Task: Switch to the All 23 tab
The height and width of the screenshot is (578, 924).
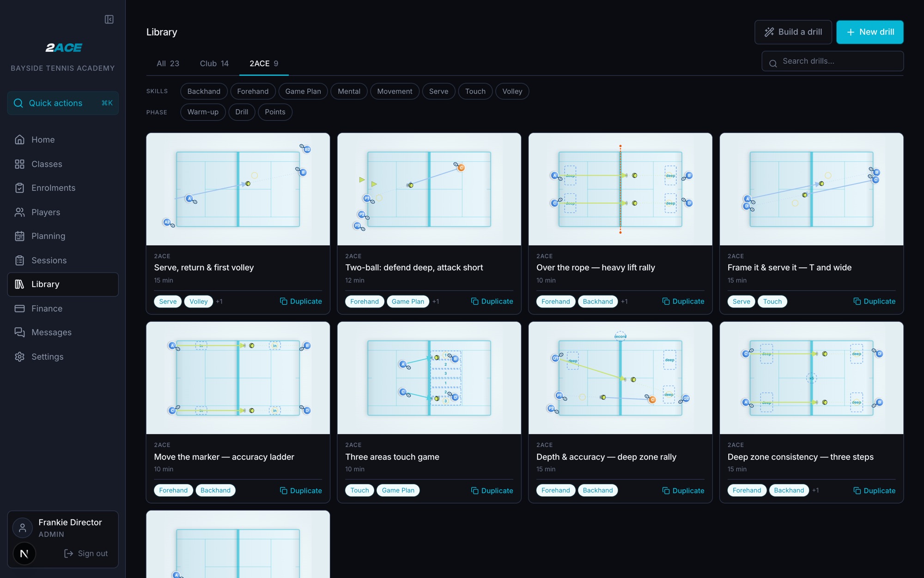Action: tap(168, 63)
